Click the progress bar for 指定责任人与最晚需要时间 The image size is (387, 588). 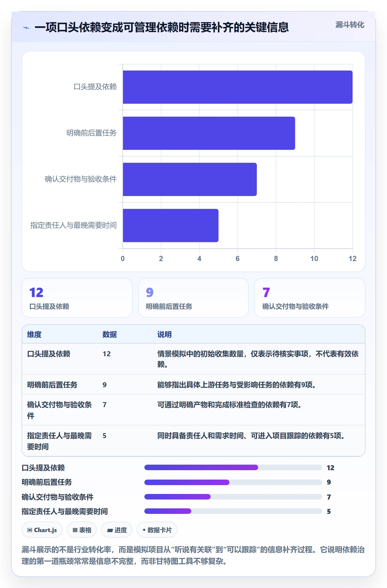[x=233, y=511]
